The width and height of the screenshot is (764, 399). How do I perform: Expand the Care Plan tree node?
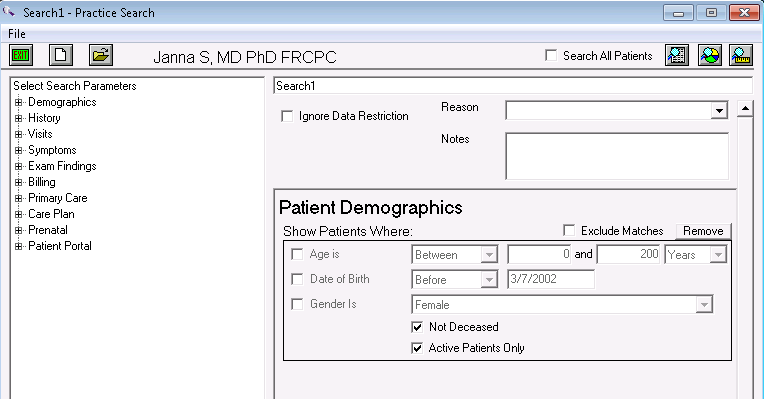(19, 214)
